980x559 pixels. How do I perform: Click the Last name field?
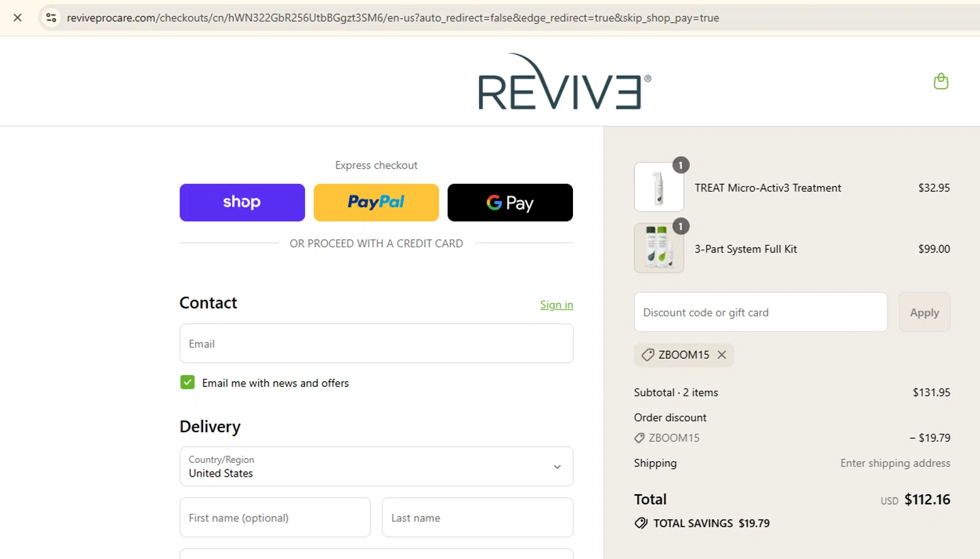[478, 518]
